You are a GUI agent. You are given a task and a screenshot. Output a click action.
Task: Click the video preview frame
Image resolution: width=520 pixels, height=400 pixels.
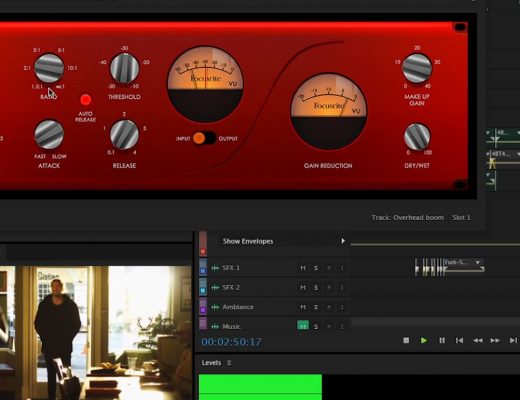coord(96,333)
